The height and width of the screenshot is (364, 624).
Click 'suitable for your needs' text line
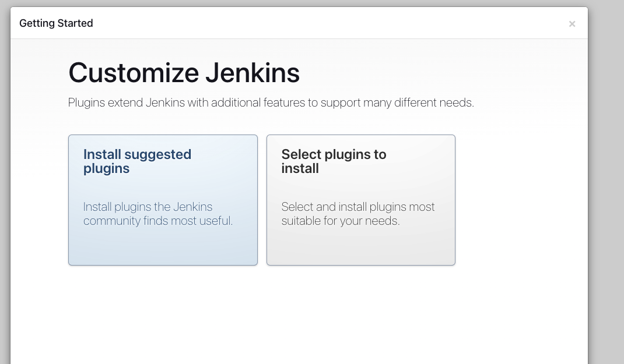(x=340, y=221)
